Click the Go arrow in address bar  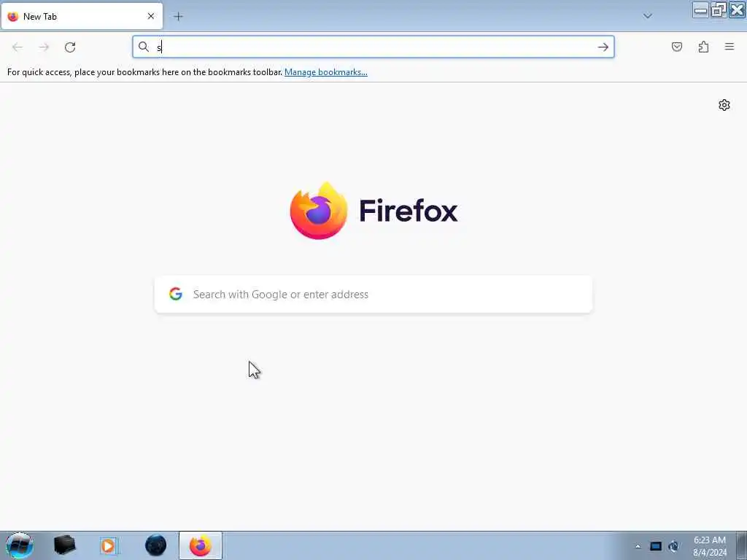(x=603, y=47)
